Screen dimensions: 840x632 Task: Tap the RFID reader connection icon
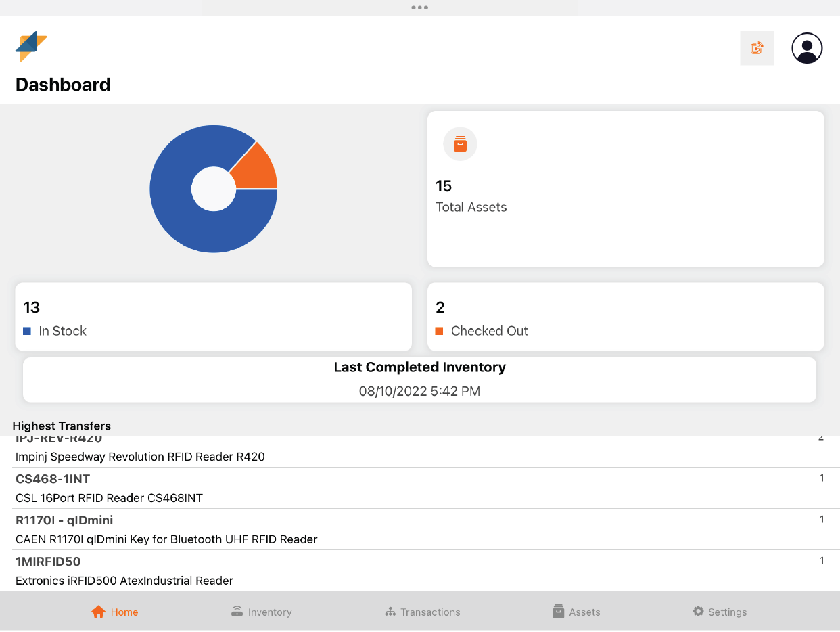pos(757,48)
